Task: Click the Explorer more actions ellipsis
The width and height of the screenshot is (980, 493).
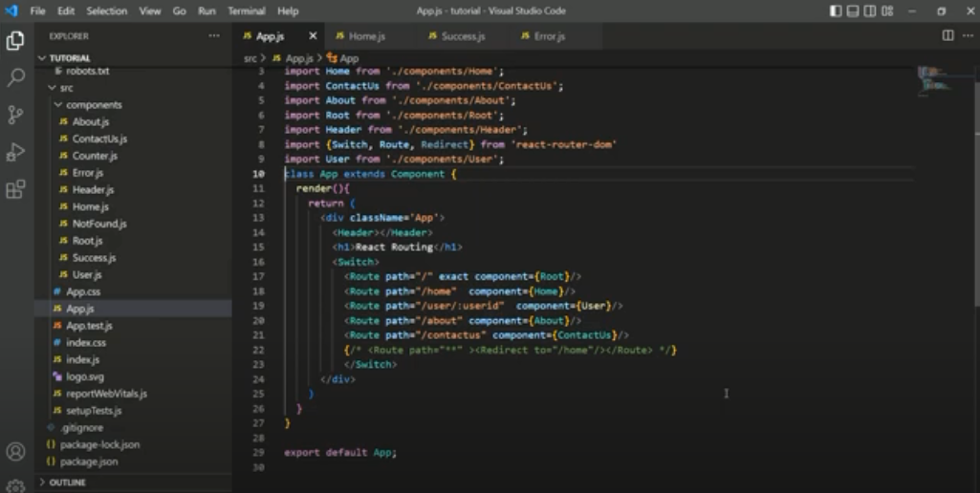Action: 214,36
